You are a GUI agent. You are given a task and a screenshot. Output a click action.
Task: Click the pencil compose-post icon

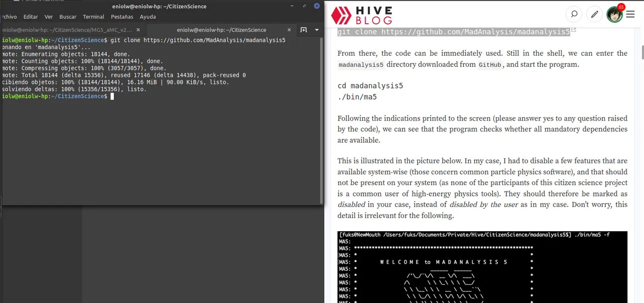594,14
